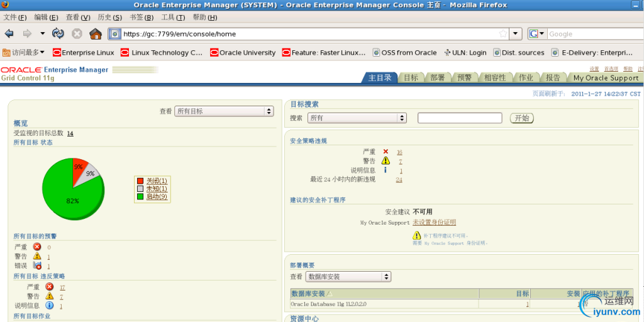Click the 设置 link at top right

click(594, 69)
